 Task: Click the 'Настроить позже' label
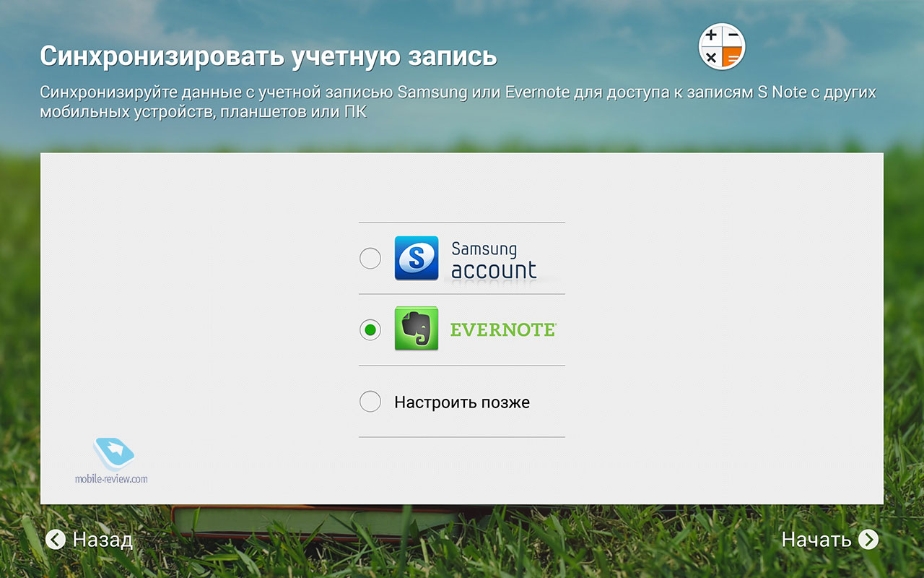click(462, 402)
